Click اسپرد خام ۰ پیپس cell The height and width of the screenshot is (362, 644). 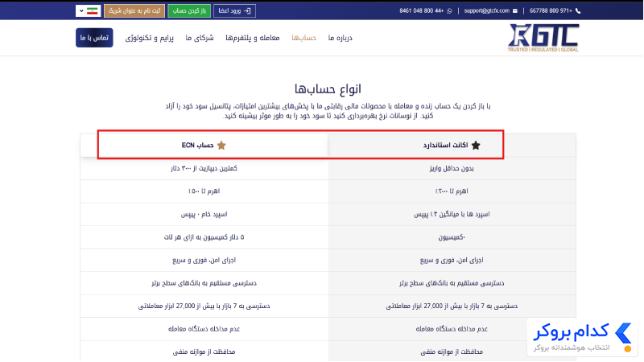coord(204,214)
